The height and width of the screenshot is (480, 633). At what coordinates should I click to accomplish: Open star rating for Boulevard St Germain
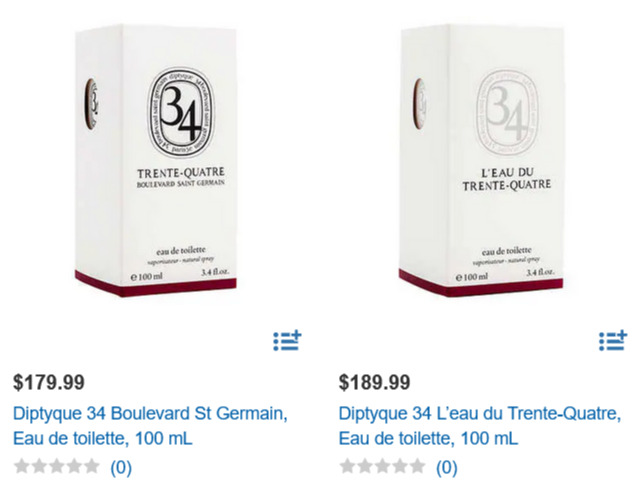(57, 466)
